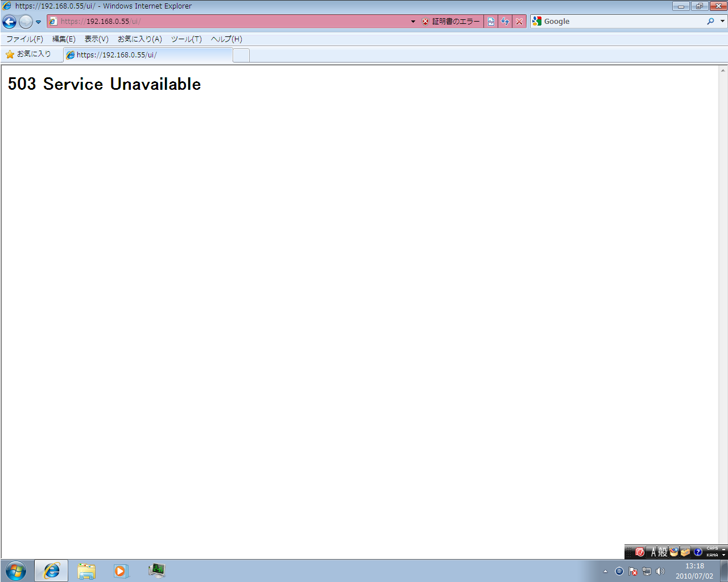
Task: Click the page vertical scrollbar up arrow
Action: pos(723,70)
